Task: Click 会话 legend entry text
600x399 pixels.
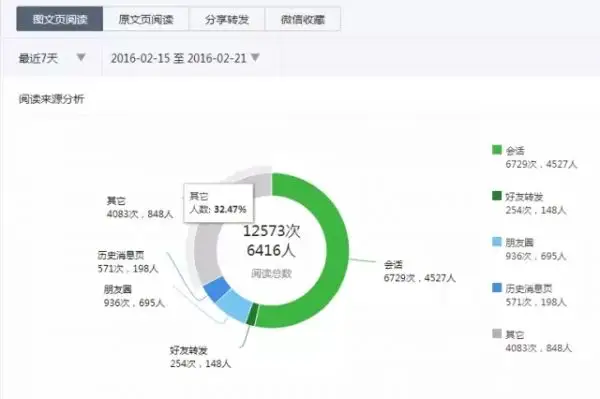Action: pos(515,151)
